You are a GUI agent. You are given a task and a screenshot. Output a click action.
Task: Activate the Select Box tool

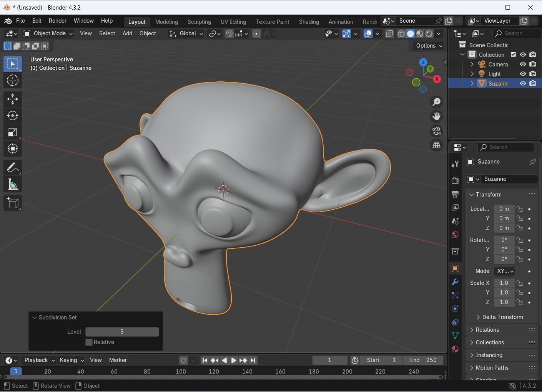13,64
